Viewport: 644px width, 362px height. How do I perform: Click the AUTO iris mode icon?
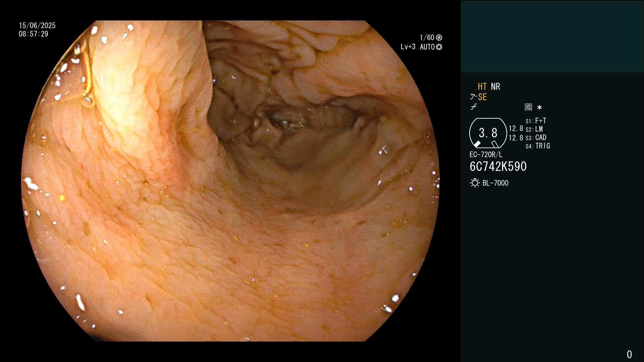pyautogui.click(x=439, y=47)
